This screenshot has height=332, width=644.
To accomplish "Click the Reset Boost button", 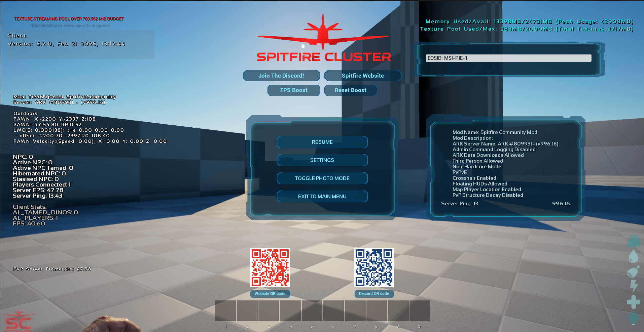I will tap(351, 90).
